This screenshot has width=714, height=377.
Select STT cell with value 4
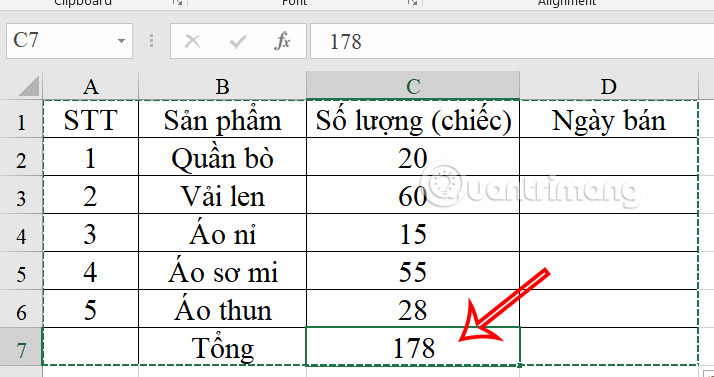(91, 270)
